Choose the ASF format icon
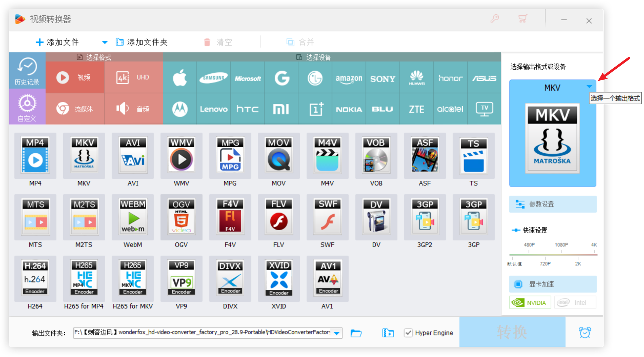Viewport: 644px width, 357px height. 425,156
